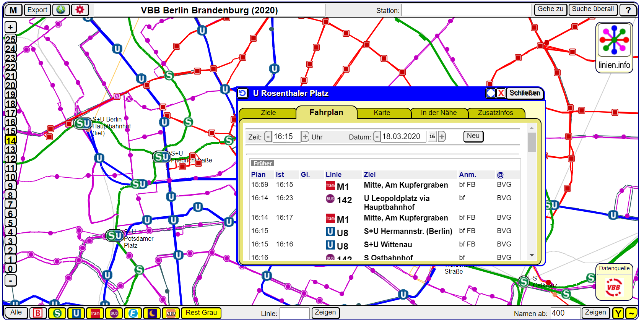Toggle the night lines moon filter
Image resolution: width=644 pixels, height=321 pixels.
point(152,313)
